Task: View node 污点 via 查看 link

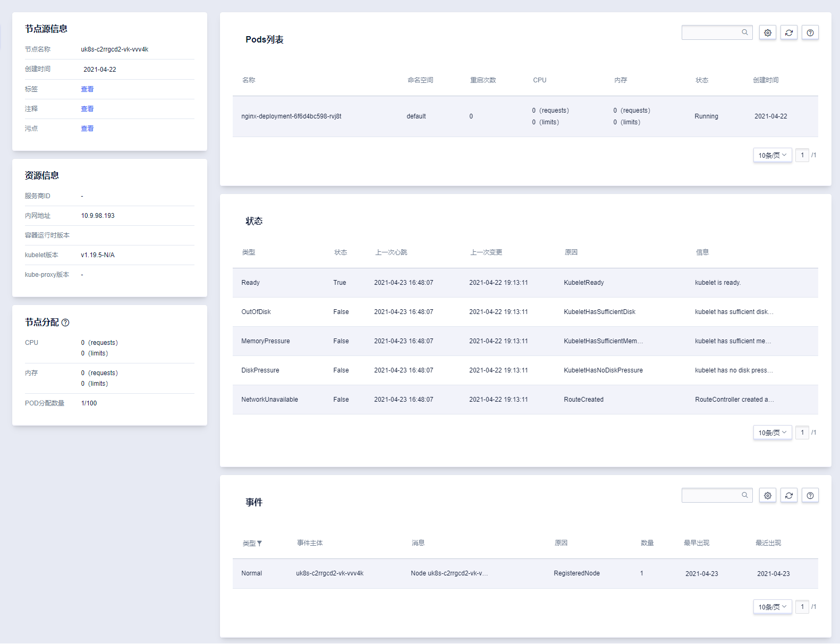Action: [87, 129]
